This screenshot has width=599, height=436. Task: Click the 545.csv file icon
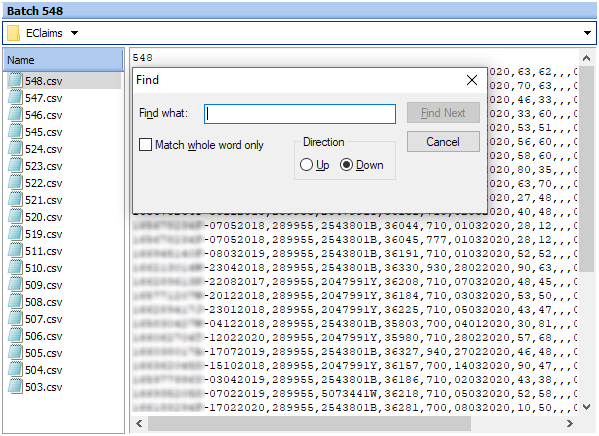pyautogui.click(x=15, y=131)
